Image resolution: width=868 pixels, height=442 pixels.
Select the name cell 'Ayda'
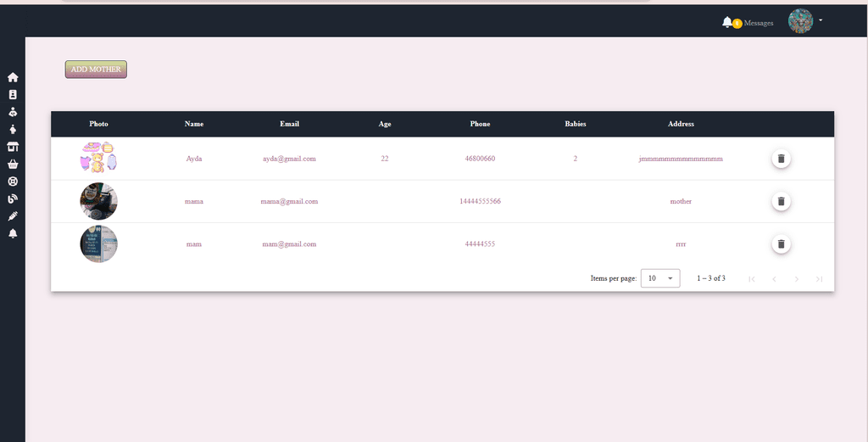pyautogui.click(x=194, y=159)
